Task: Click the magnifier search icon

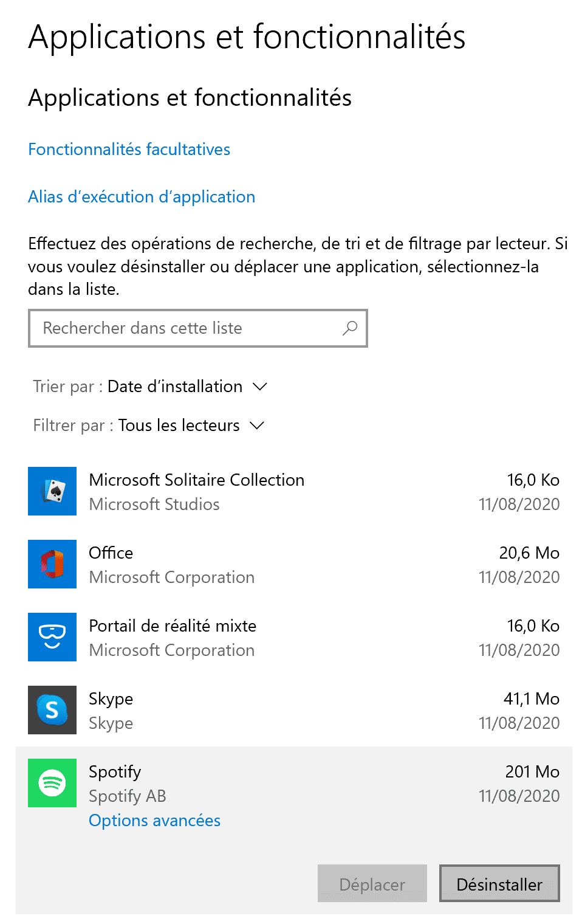Action: pos(350,328)
